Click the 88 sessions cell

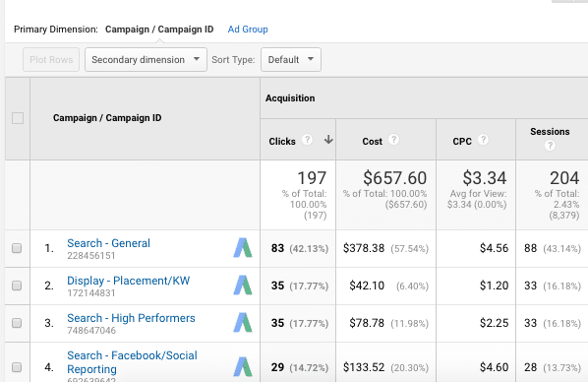(x=531, y=248)
